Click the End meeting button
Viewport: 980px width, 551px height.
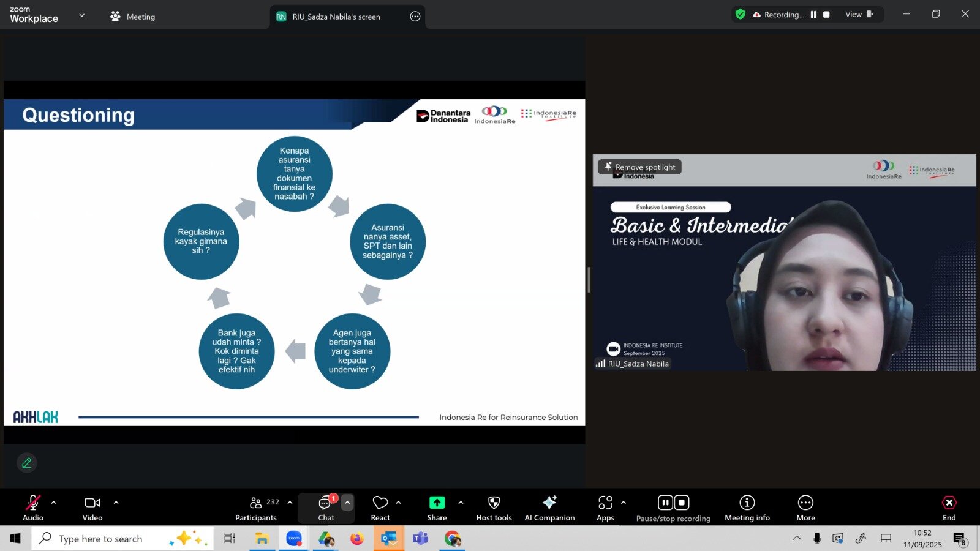[x=949, y=508]
